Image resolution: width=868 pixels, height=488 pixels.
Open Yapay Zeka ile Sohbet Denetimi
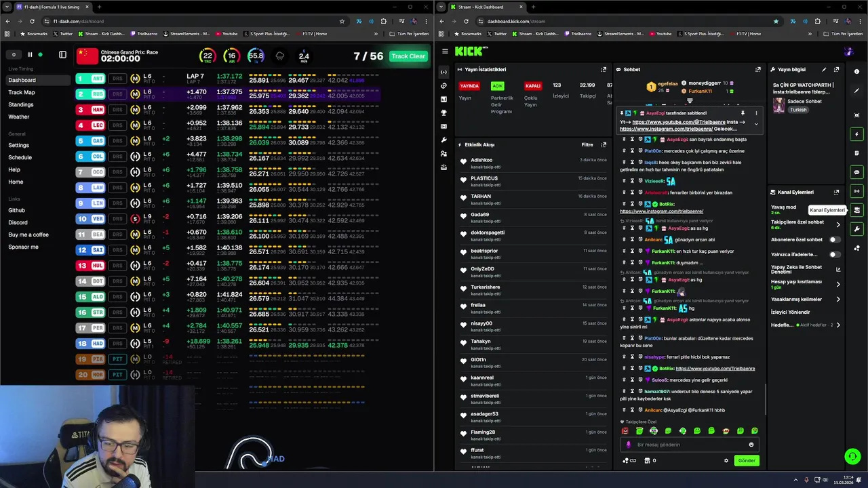(x=806, y=269)
